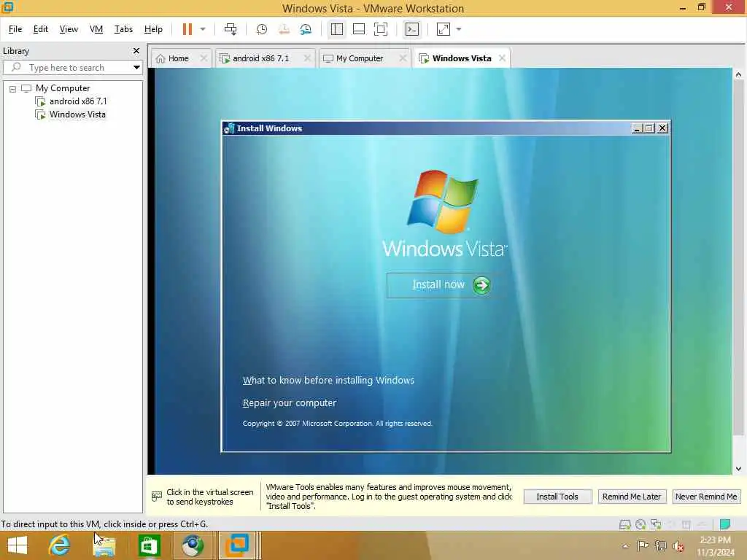Click the green message log icon
Viewport: 747px width, 560px height.
[725, 524]
